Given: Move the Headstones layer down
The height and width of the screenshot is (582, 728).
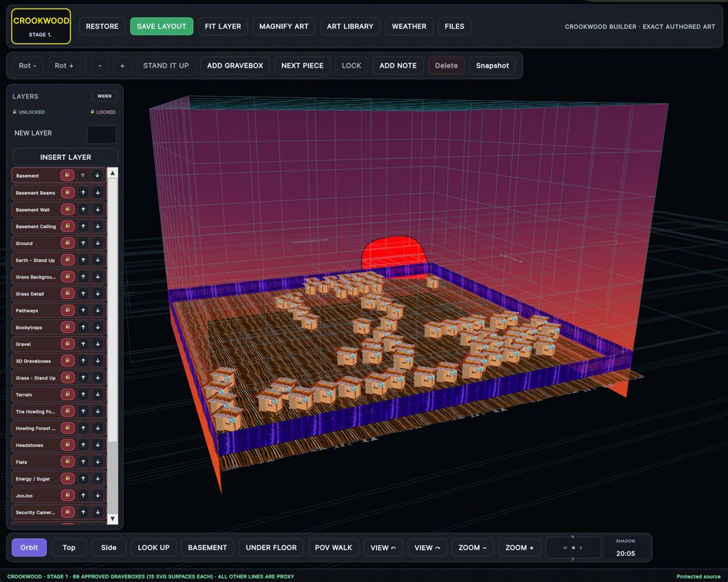Looking at the screenshot, I should click(x=97, y=445).
